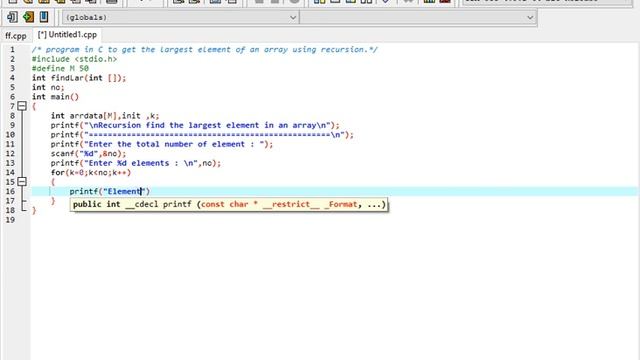Collapse the main() code block at line 7

tap(22, 107)
